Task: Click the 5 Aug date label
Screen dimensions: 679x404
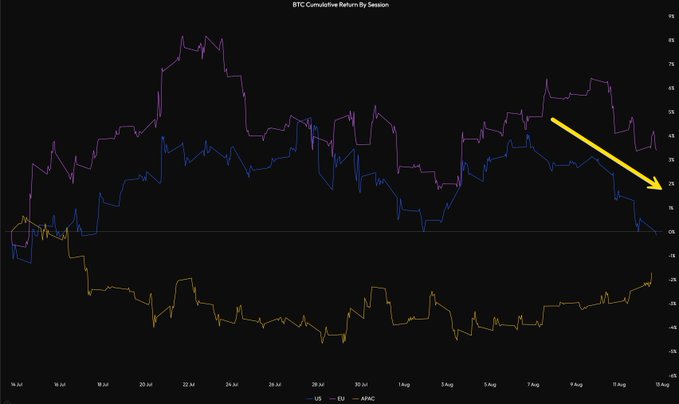Action: [490, 384]
